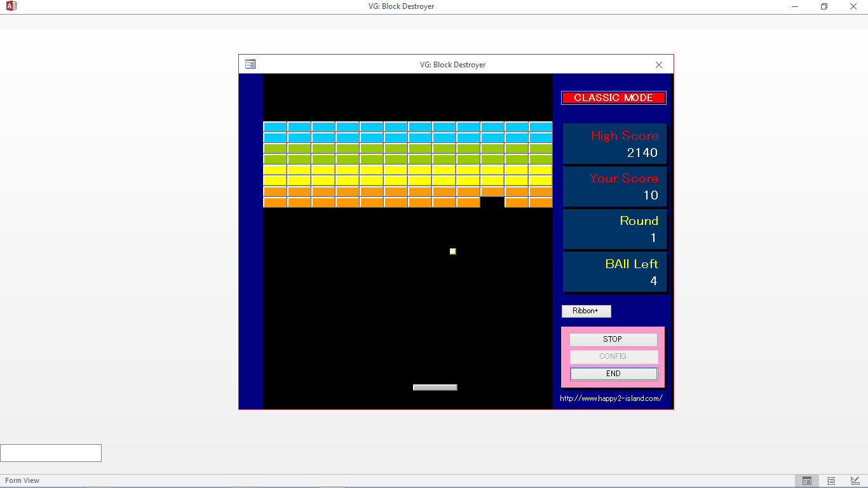Open the happy2-island.com link

(x=611, y=398)
